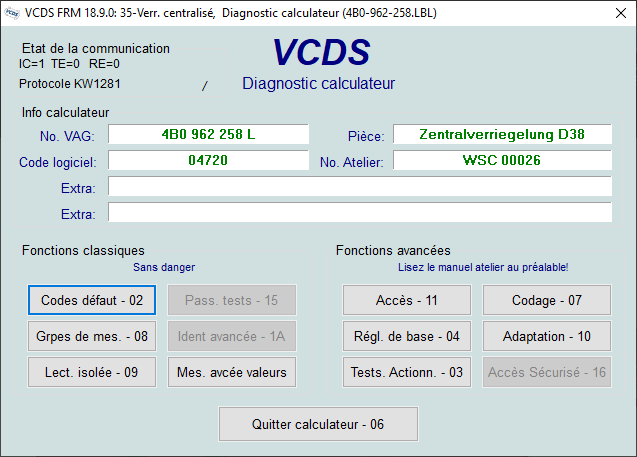The image size is (637, 457).
Task: Click the greyed Ident avancée - 1A button
Action: (232, 336)
